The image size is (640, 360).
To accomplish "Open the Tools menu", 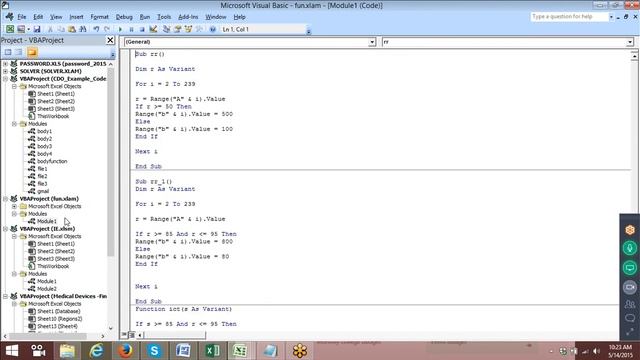I will (164, 17).
